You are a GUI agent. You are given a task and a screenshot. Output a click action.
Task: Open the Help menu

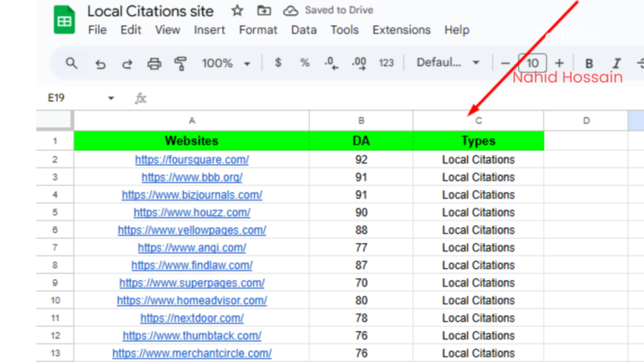[457, 30]
